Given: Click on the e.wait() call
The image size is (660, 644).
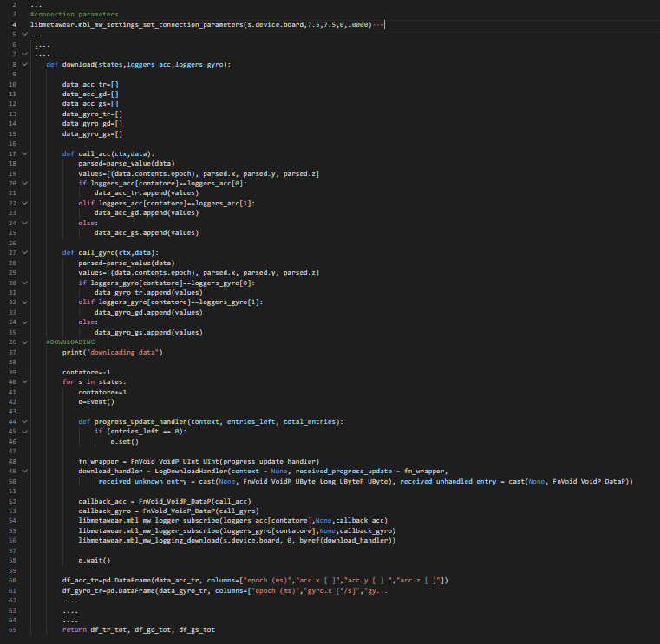Looking at the screenshot, I should pyautogui.click(x=95, y=560).
